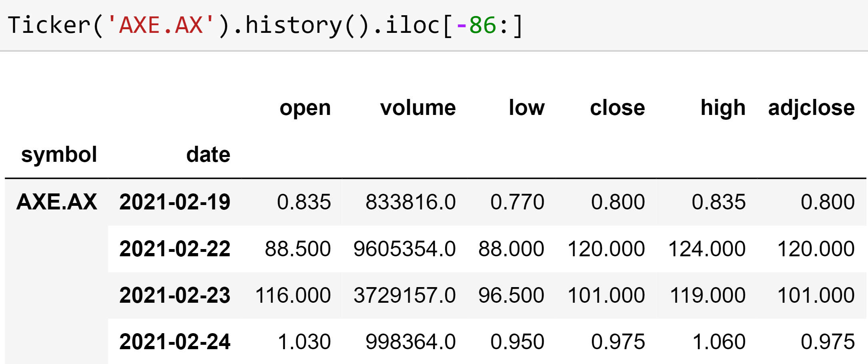Viewport: 868px width, 364px height.
Task: Select the 2021-02-24 date row label
Action: (x=175, y=342)
